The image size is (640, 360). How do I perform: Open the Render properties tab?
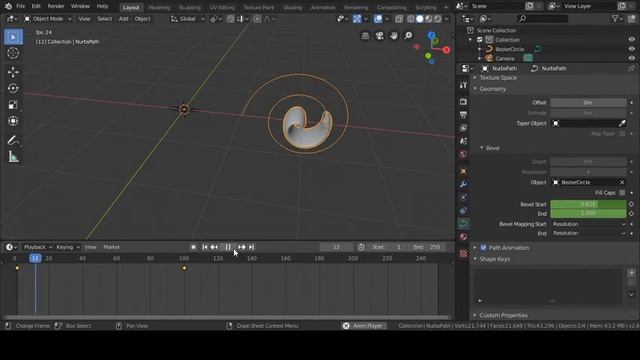pyautogui.click(x=463, y=102)
